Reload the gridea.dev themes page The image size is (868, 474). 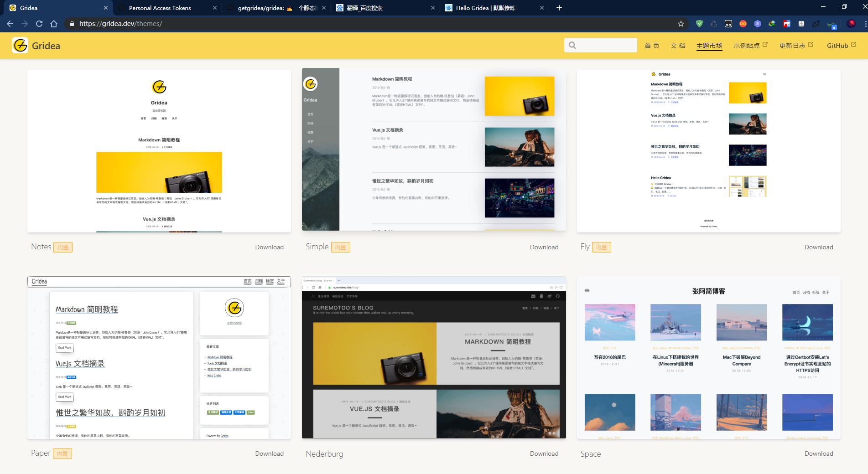click(39, 24)
